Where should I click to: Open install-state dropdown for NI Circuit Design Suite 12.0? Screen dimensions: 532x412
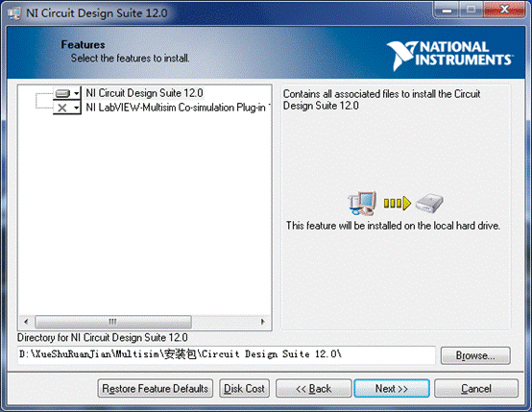[67, 93]
